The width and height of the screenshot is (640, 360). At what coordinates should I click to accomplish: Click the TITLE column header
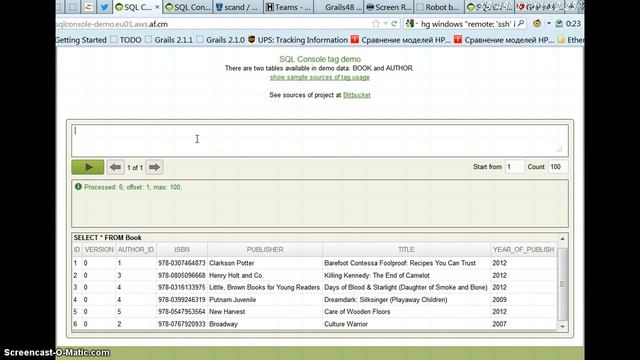(x=406, y=249)
